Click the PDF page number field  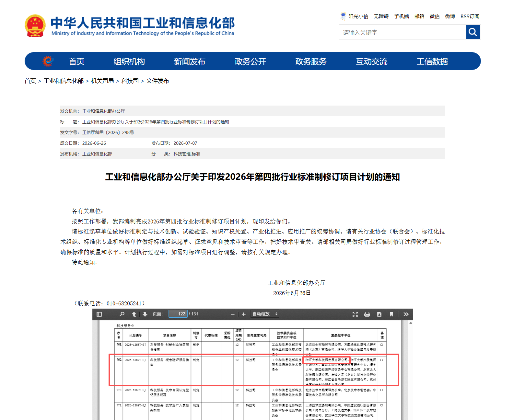pos(178,314)
